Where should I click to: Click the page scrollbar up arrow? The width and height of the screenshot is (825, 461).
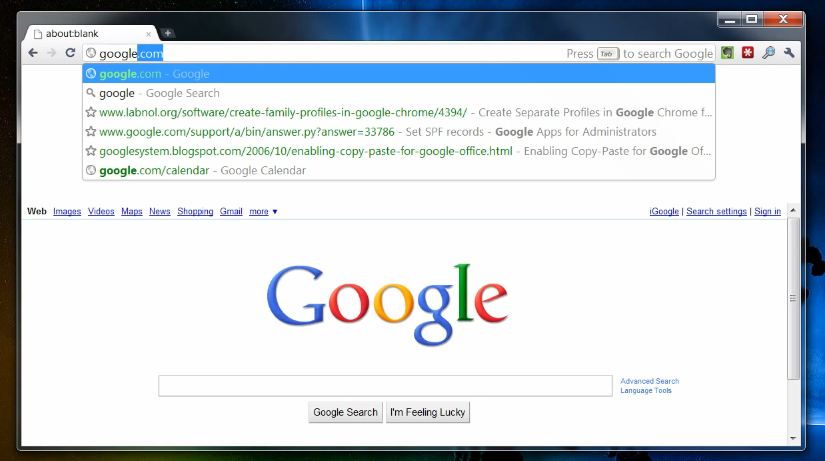click(x=793, y=210)
